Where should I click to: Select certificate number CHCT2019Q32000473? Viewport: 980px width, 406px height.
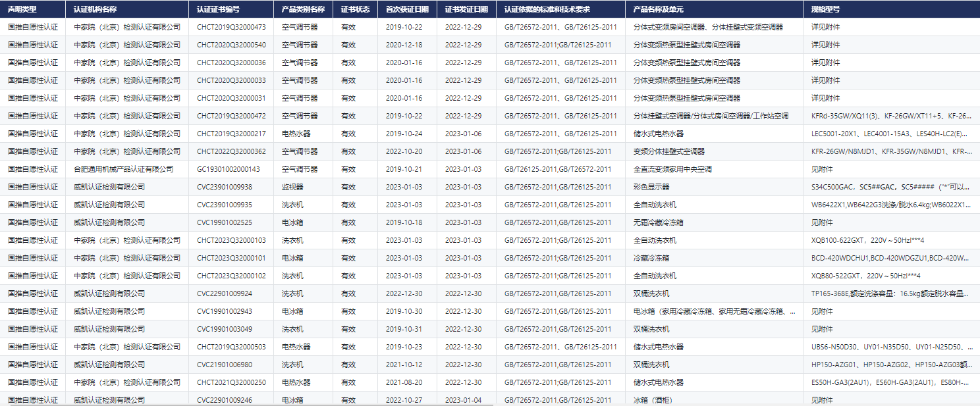[231, 27]
